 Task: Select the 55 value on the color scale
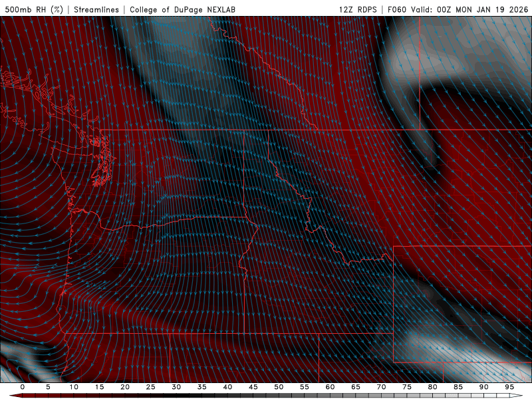pos(305,387)
